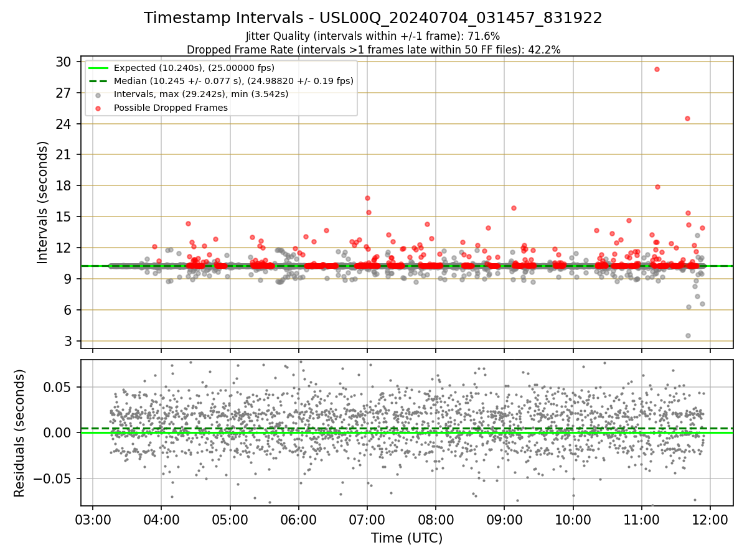Click the 11:00 x-axis tick label

[x=642, y=519]
